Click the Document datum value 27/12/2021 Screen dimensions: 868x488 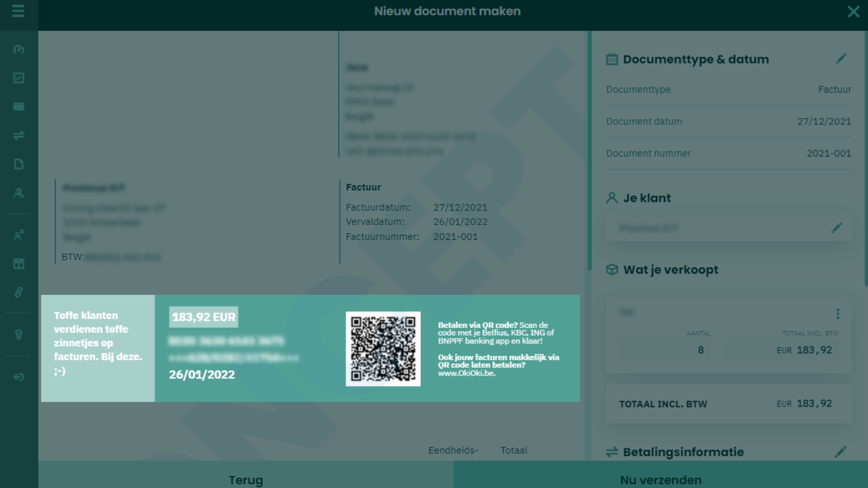click(x=824, y=122)
